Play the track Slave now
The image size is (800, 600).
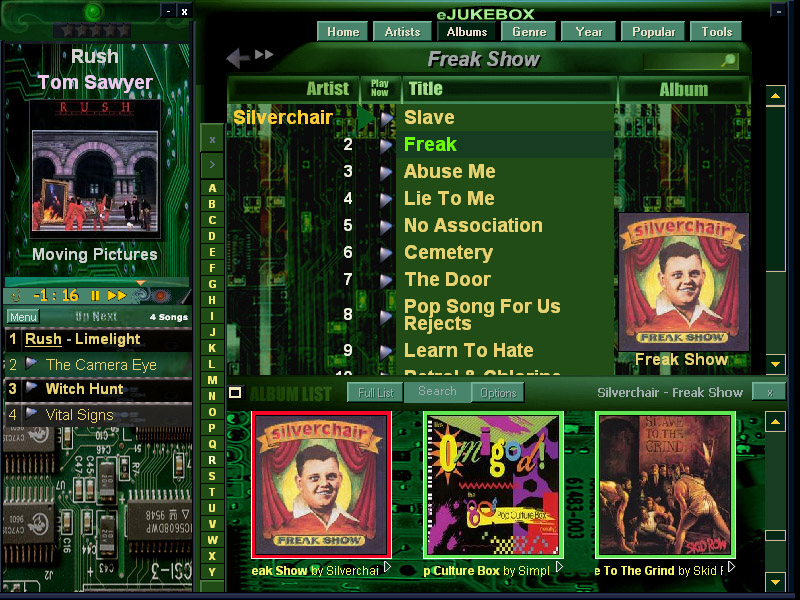(386, 118)
